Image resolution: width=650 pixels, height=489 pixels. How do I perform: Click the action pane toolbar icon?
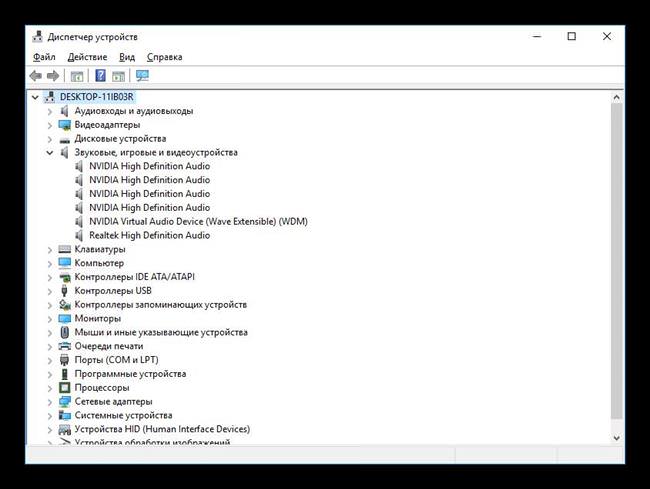tap(119, 76)
